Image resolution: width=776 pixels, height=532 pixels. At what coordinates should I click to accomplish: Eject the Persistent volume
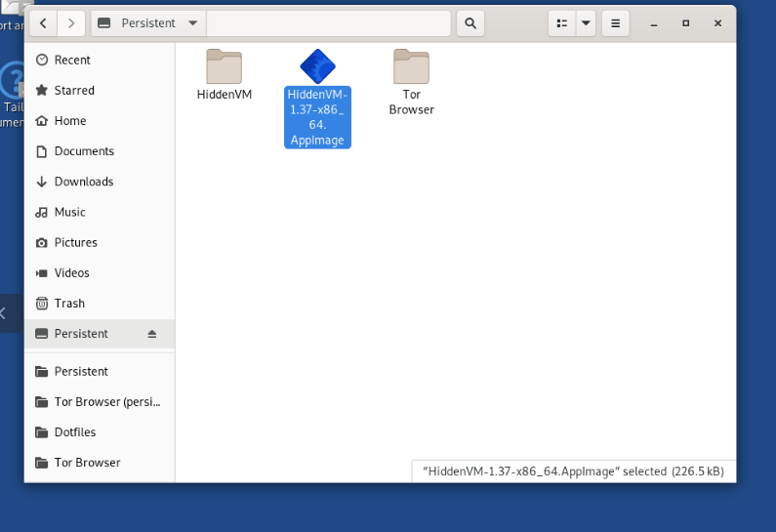pyautogui.click(x=152, y=334)
